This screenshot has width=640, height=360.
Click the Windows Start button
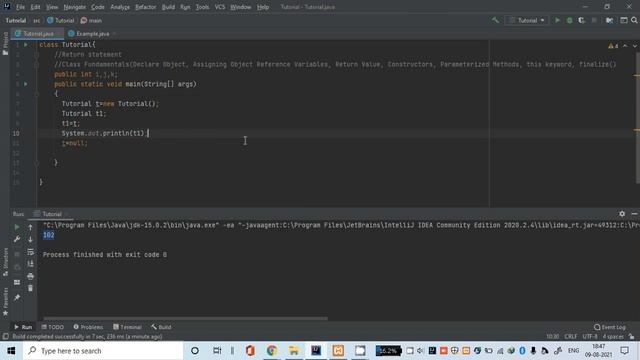(x=11, y=351)
